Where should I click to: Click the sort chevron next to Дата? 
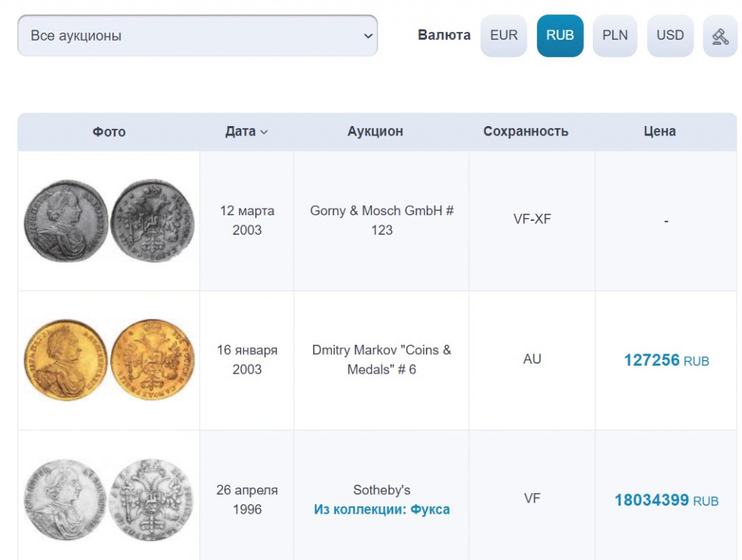pos(264,133)
